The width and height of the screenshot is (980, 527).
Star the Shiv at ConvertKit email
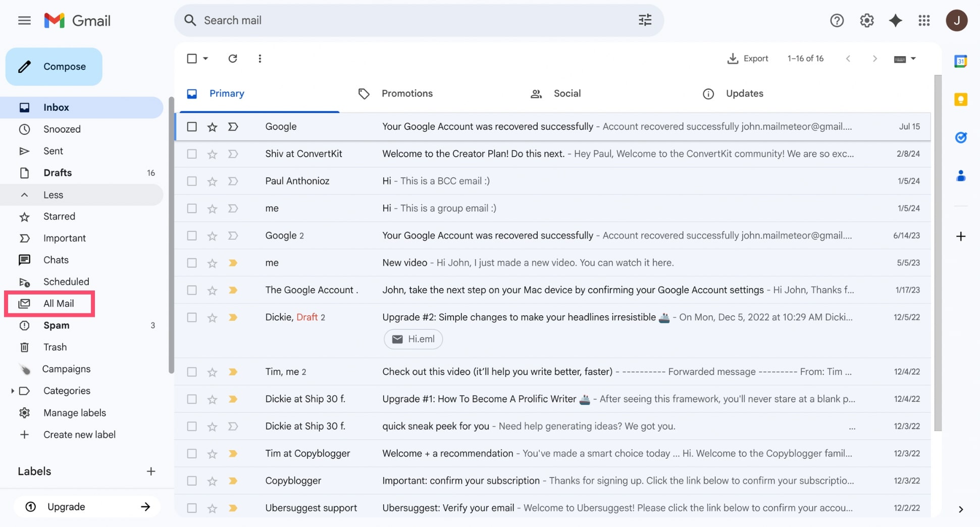(212, 154)
